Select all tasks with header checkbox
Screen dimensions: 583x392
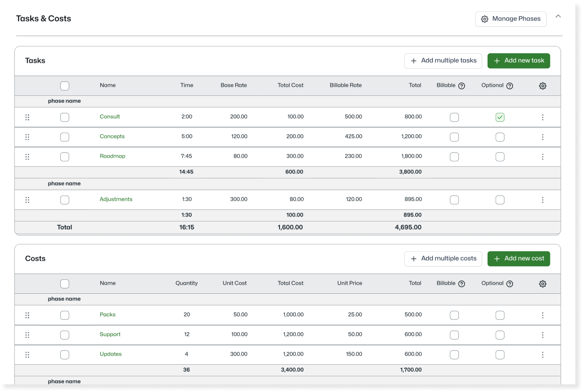tap(65, 86)
